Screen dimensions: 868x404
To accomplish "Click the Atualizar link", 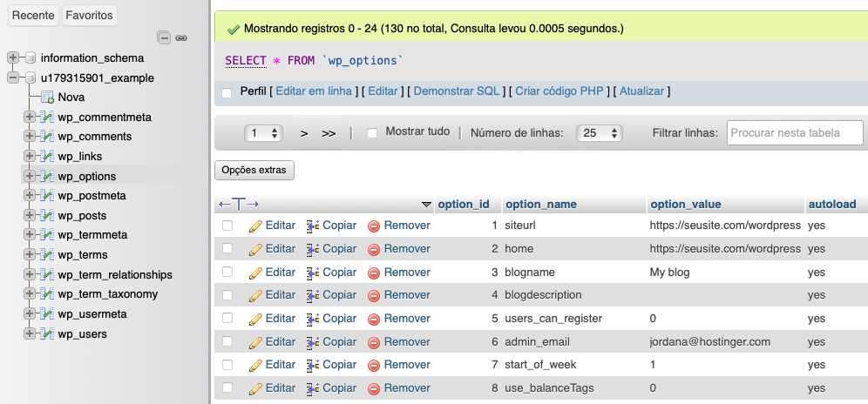I will tap(641, 91).
